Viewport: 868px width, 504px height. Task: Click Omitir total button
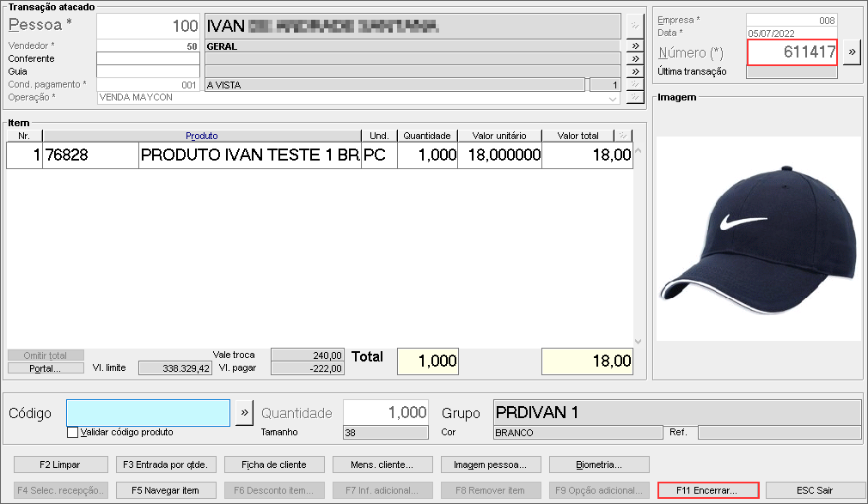pyautogui.click(x=46, y=355)
